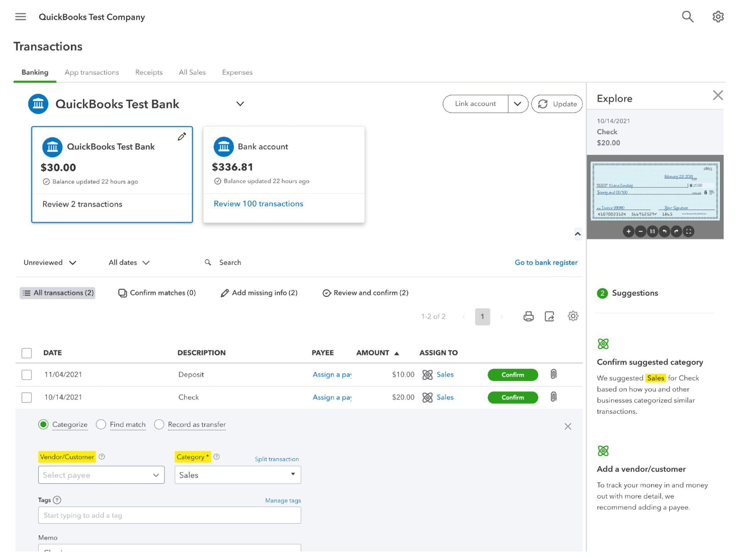The image size is (756, 557).
Task: Open the settings gear in the header
Action: 718,17
